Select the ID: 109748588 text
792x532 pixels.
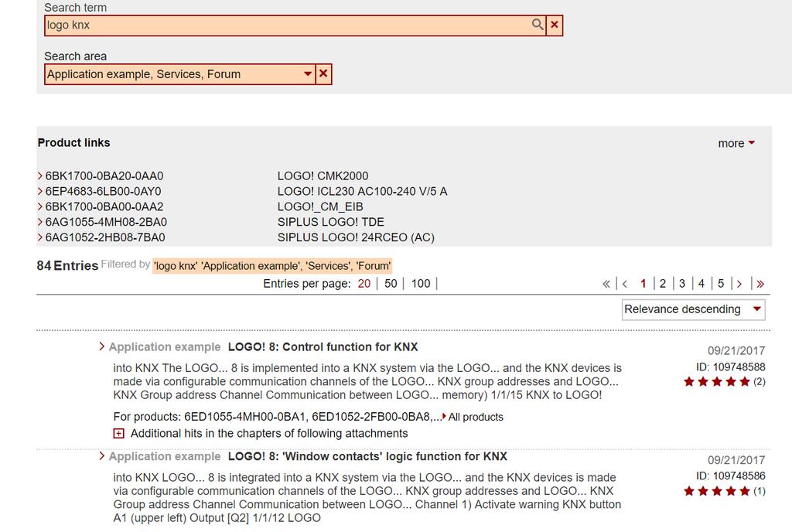click(730, 367)
